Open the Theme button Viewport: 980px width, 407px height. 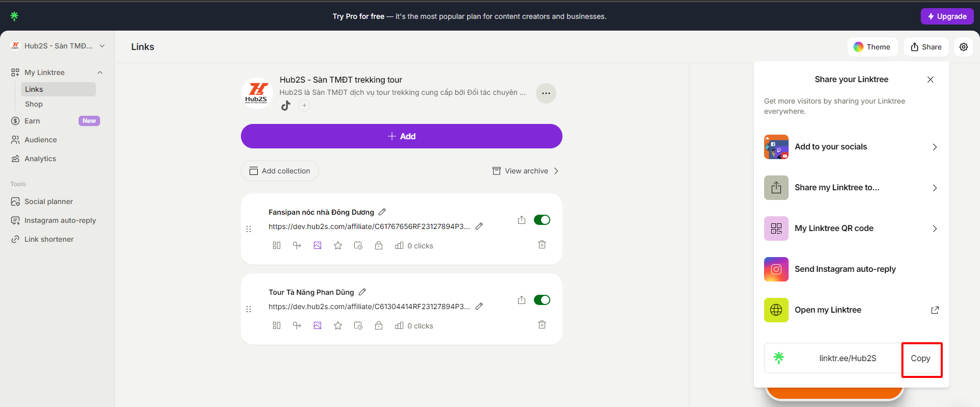[x=873, y=47]
